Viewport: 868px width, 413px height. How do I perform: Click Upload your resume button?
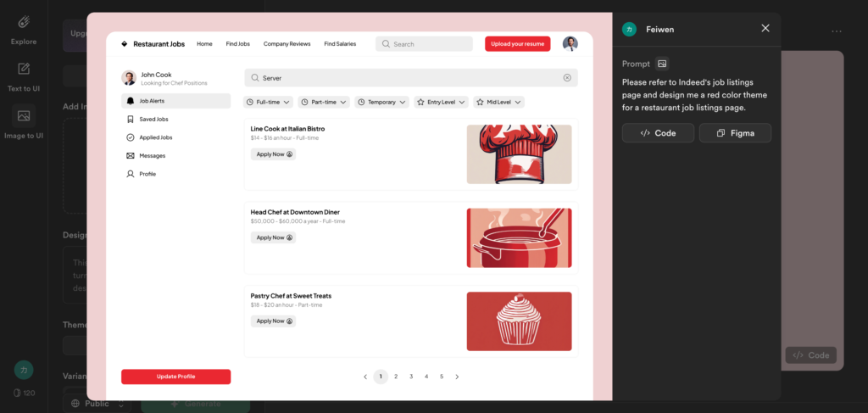[x=518, y=44]
